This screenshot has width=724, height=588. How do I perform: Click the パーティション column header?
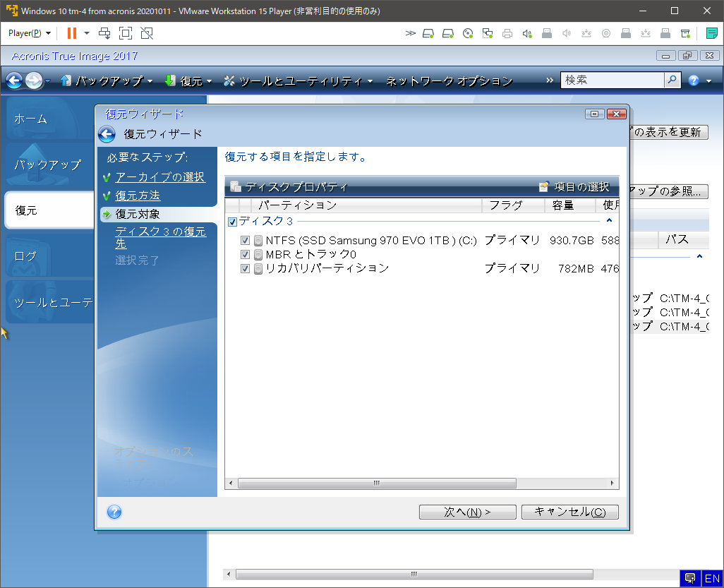[367, 205]
